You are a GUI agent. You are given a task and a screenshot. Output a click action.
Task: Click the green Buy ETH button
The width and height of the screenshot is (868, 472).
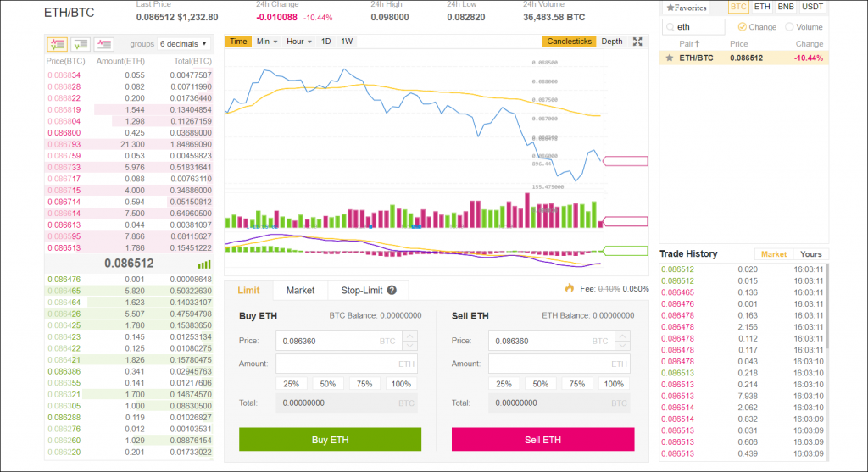click(330, 439)
